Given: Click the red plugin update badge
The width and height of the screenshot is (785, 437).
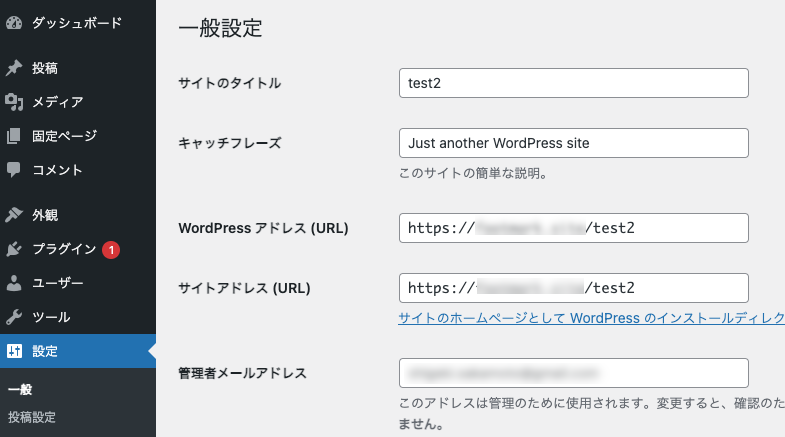Looking at the screenshot, I should [111, 249].
